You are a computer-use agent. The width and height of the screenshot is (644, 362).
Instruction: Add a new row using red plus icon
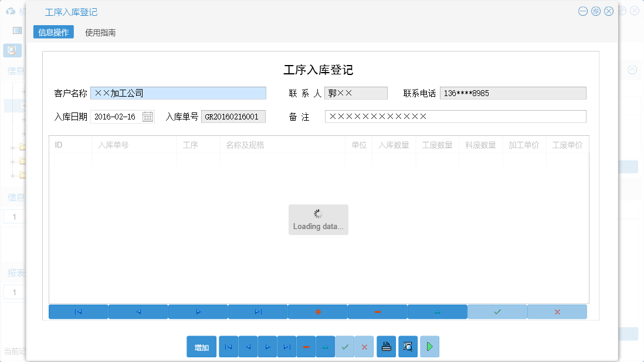[x=317, y=312]
